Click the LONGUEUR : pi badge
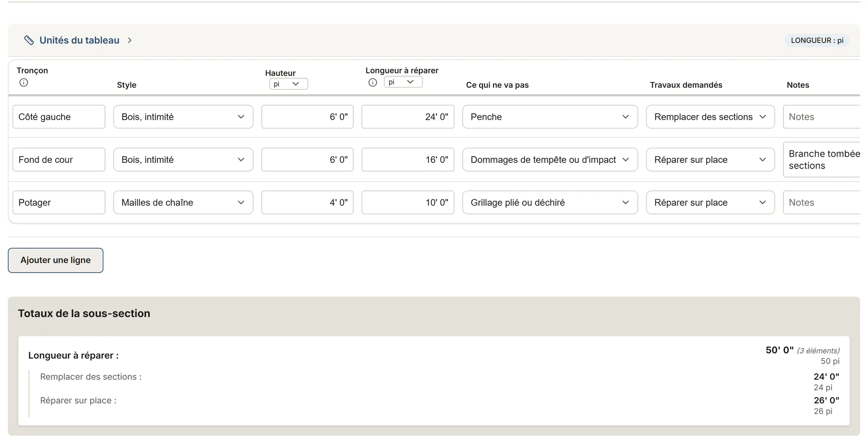868x443 pixels. pyautogui.click(x=817, y=40)
